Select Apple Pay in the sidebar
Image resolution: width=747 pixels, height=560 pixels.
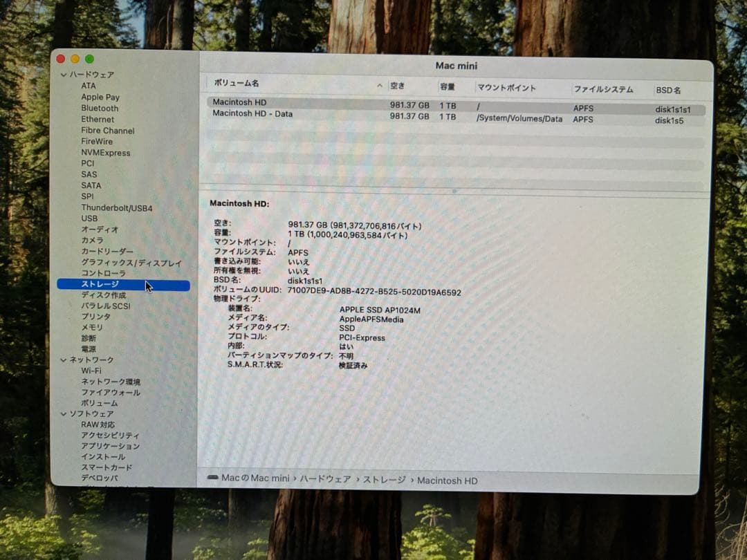coord(100,97)
